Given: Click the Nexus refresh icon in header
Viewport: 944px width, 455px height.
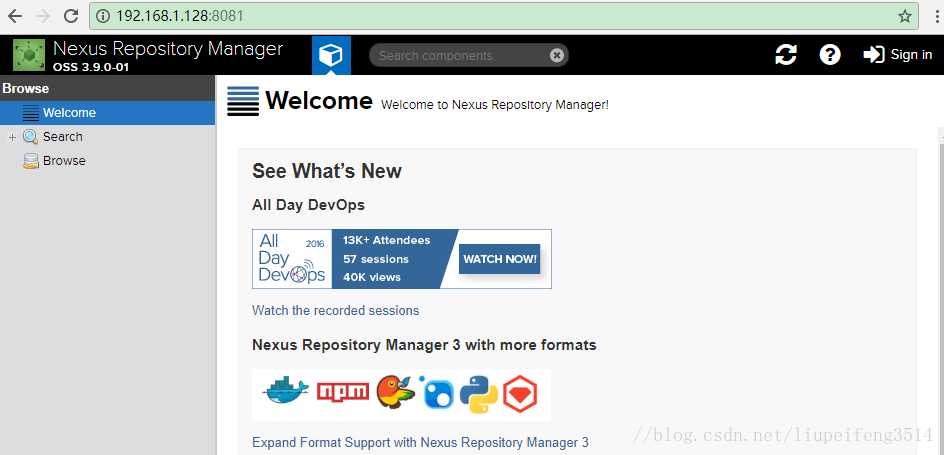Looking at the screenshot, I should click(x=786, y=55).
